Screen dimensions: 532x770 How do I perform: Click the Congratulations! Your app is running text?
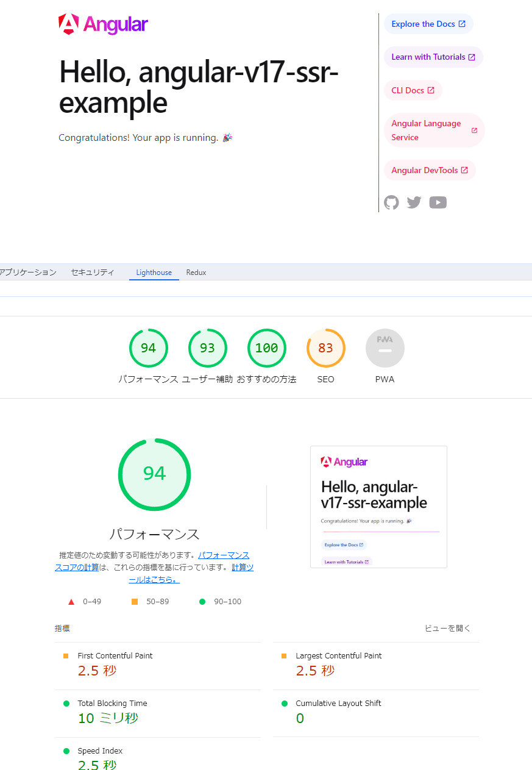click(x=146, y=138)
